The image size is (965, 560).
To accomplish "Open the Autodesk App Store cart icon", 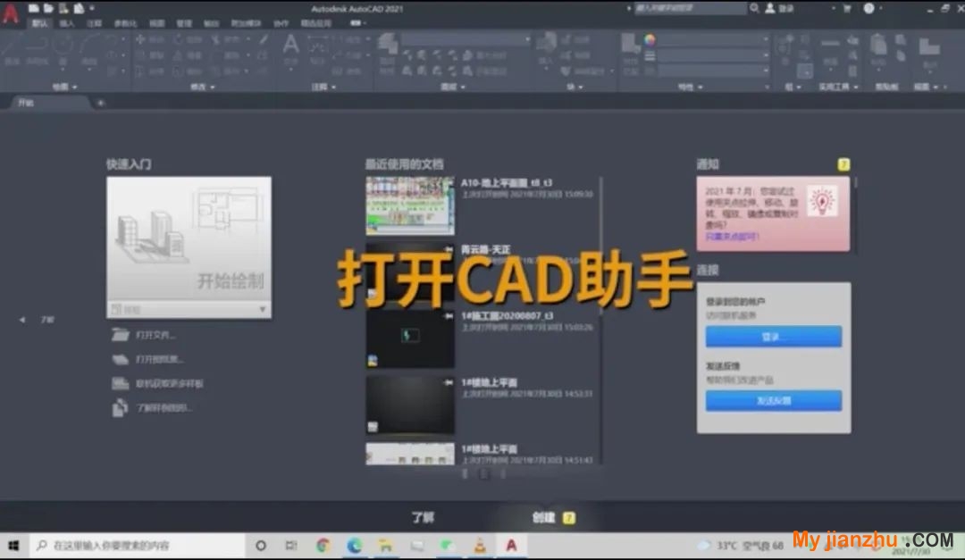I will [x=847, y=9].
